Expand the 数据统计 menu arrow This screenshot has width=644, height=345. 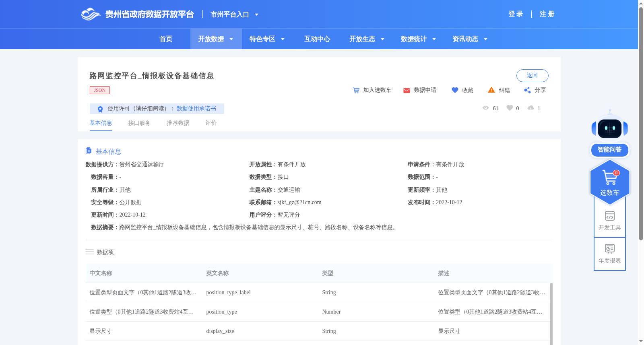434,39
